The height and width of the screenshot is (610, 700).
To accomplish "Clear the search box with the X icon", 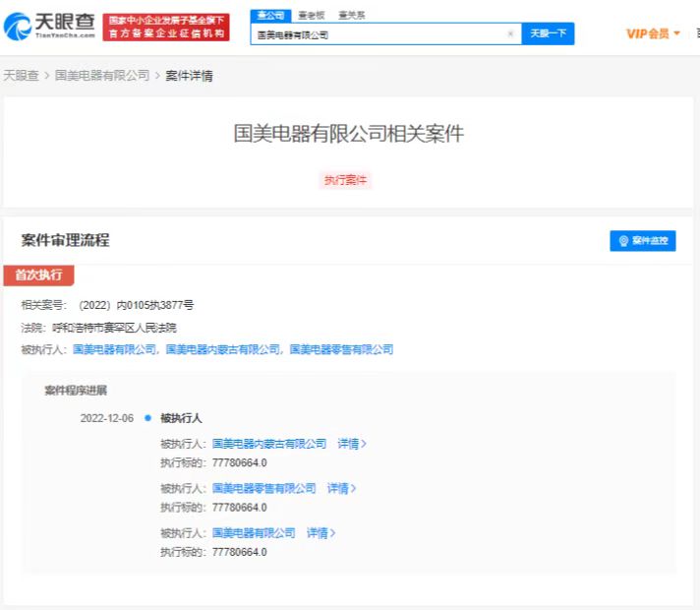I will pyautogui.click(x=510, y=34).
